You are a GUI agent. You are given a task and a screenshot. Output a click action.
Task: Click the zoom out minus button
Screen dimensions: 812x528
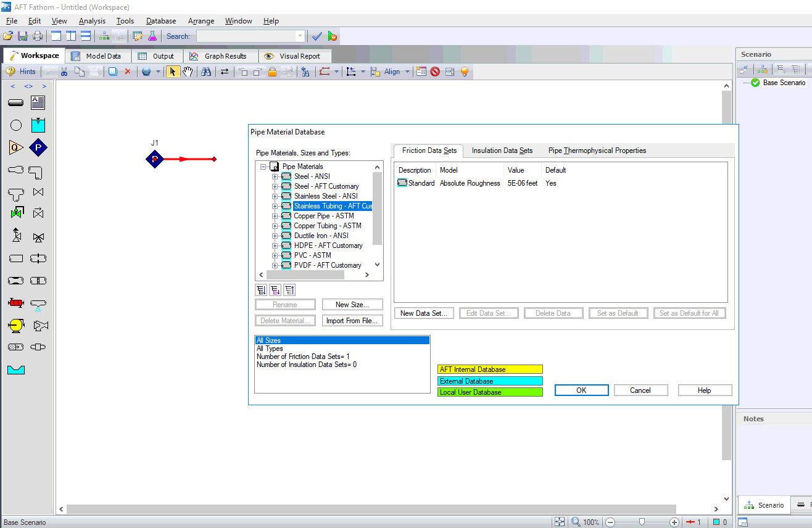[x=610, y=522]
